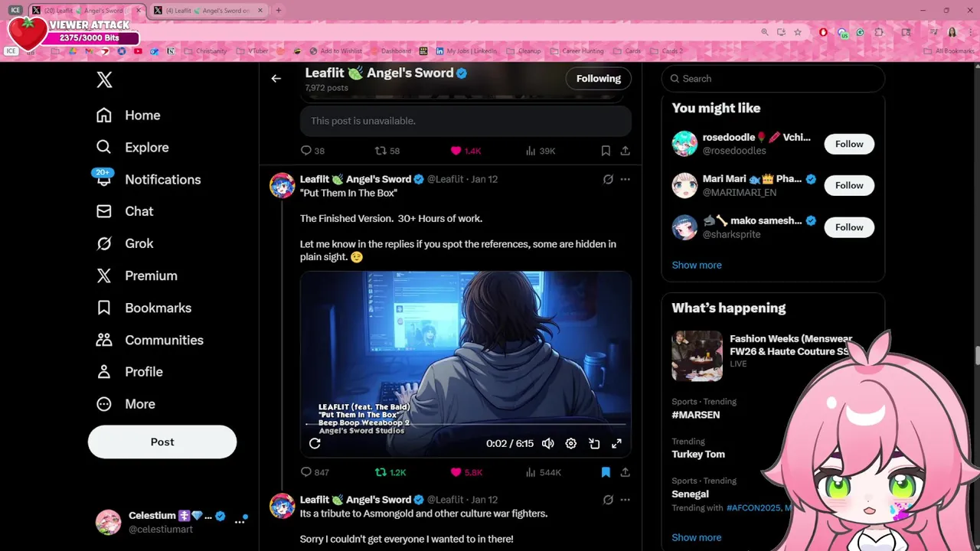Viewport: 980px width, 551px height.
Task: Open Premium from the sidebar
Action: [x=136, y=275]
